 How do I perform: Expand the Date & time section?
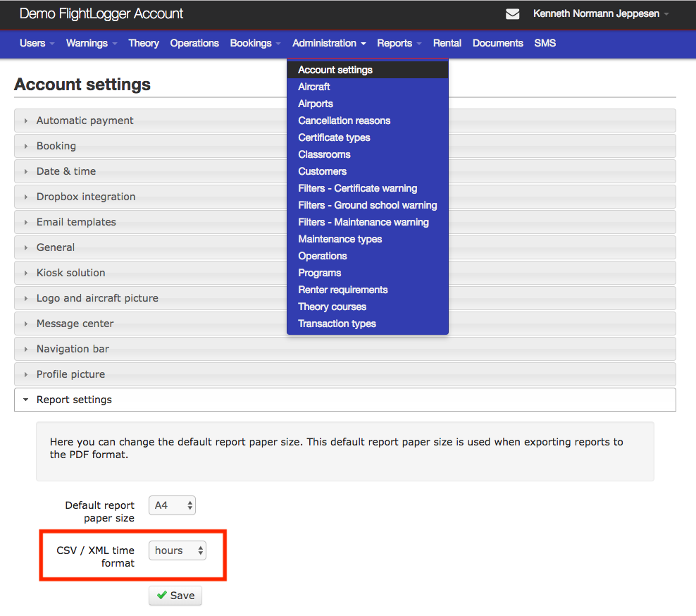point(151,171)
